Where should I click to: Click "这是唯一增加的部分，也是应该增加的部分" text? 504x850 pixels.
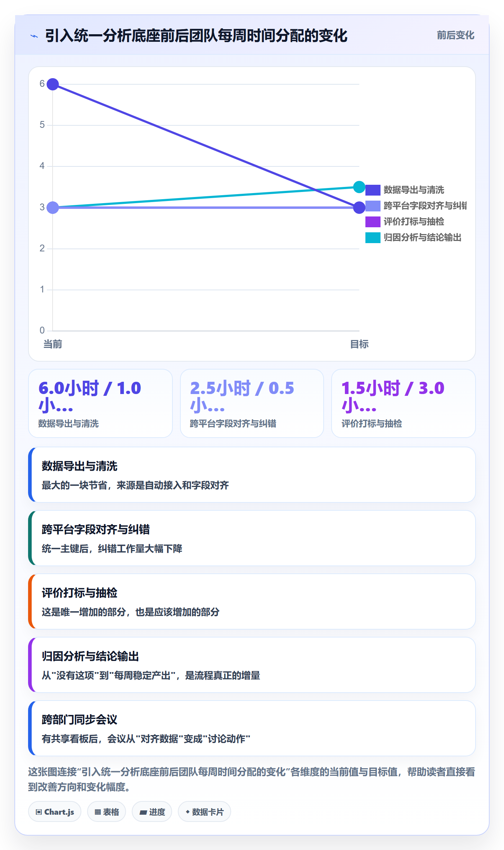point(131,612)
